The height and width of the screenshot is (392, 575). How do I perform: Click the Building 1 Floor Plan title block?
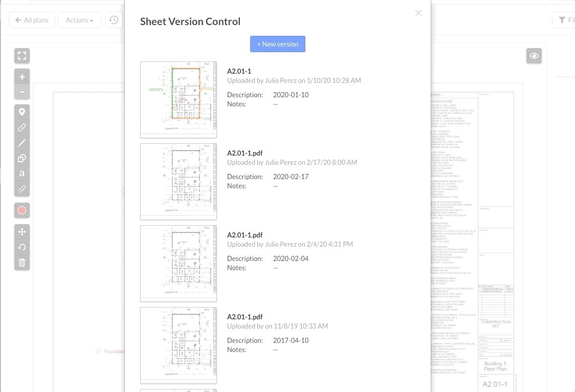pos(495,366)
